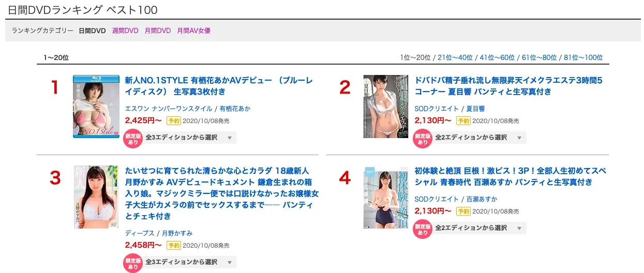Jump to the 81位〜100位 ranking page
Screen dimensions: 644x273
583,58
